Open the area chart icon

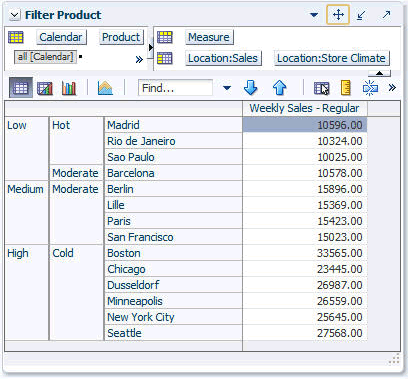(x=105, y=88)
